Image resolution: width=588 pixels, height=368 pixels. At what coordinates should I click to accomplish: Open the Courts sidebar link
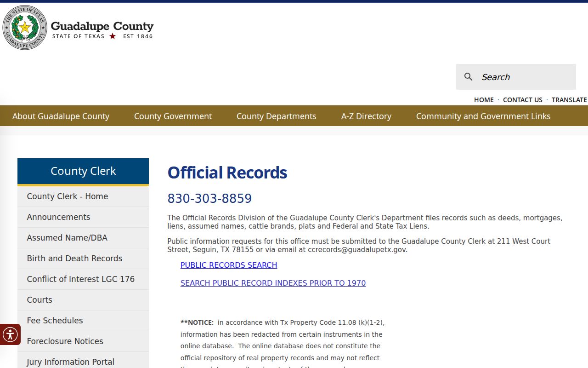(83, 300)
